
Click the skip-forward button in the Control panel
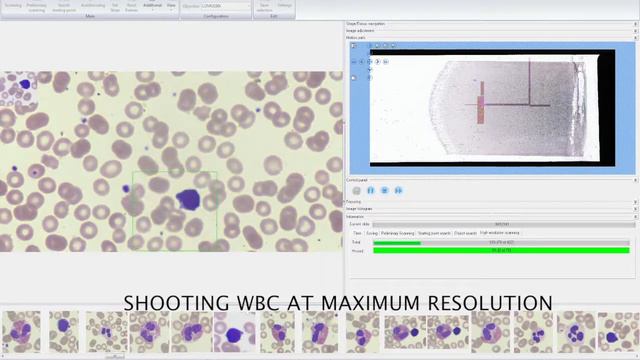(x=398, y=191)
